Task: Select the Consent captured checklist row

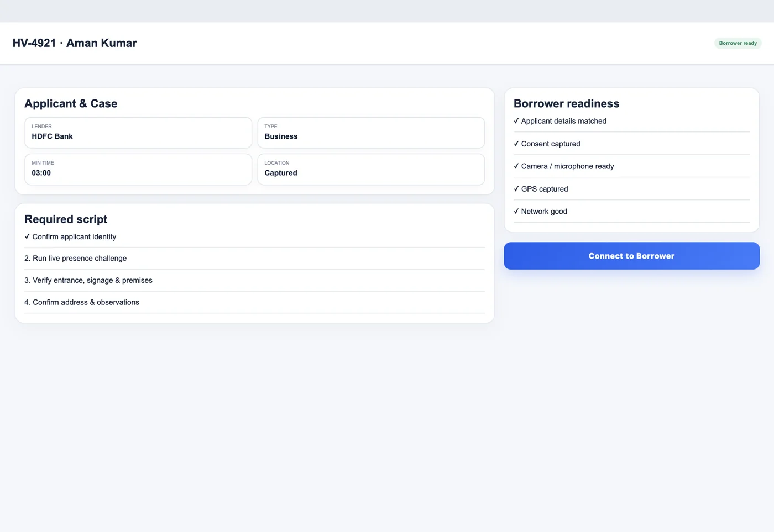Action: [631, 144]
